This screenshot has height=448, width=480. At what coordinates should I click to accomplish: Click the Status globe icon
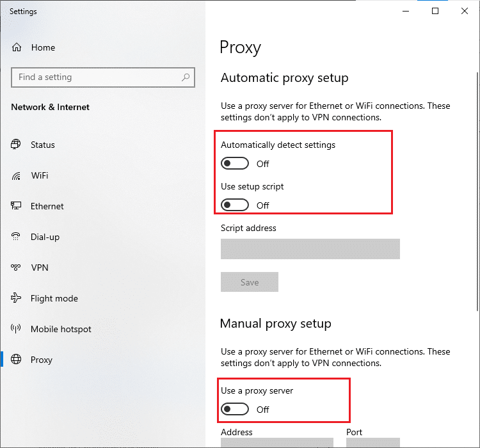pos(17,145)
